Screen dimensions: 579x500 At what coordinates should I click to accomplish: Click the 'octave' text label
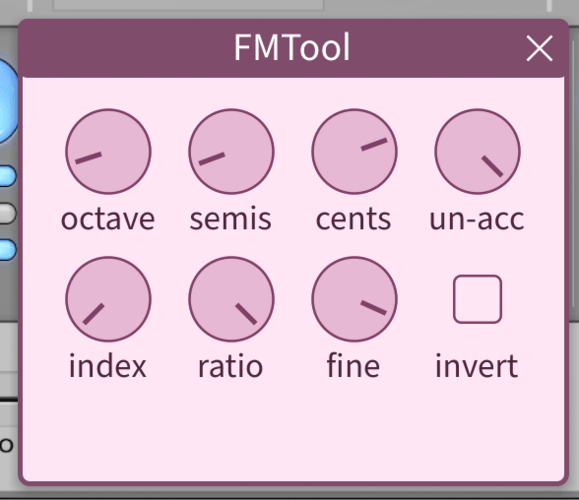tap(108, 219)
